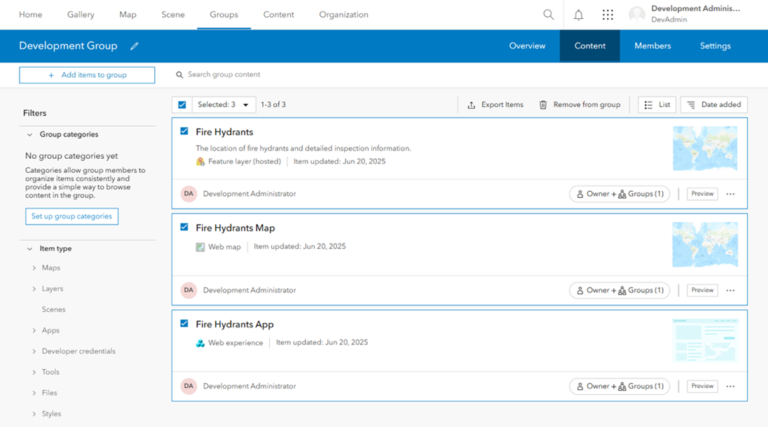Open the Fire Hydrants App thumbnail
Image resolution: width=768 pixels, height=427 pixels.
(x=705, y=340)
